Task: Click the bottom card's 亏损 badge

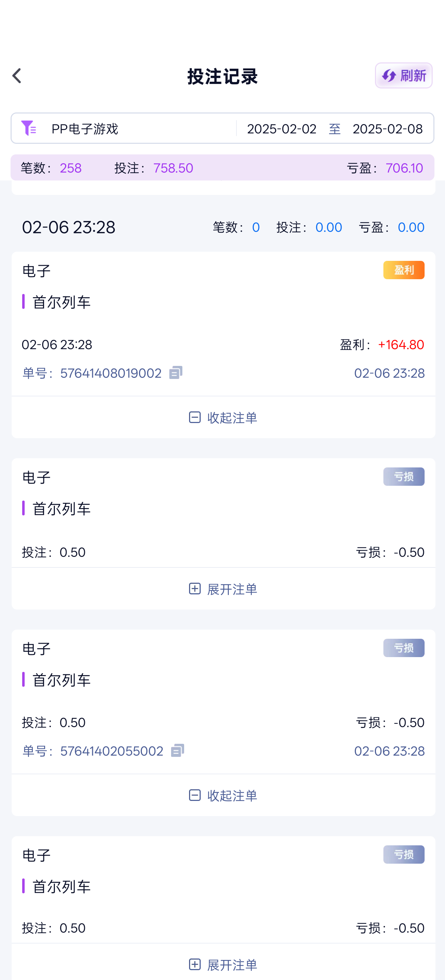Action: tap(403, 855)
